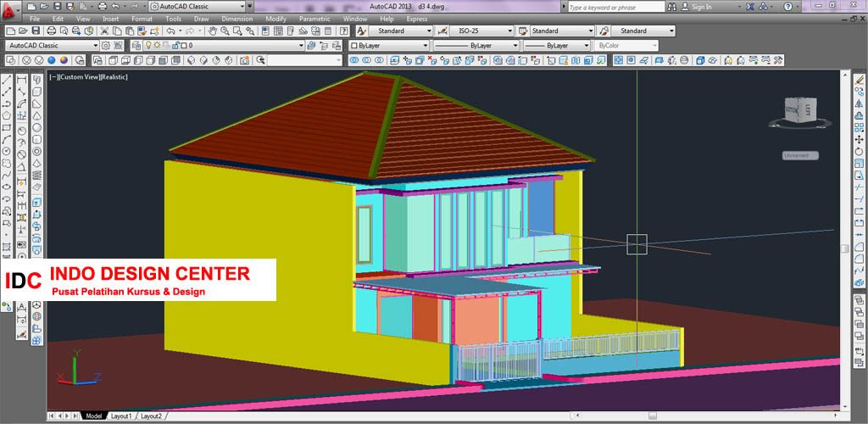Click the Autodesk Exchange X icon
Screen dimensions: 868x424
pos(750,7)
